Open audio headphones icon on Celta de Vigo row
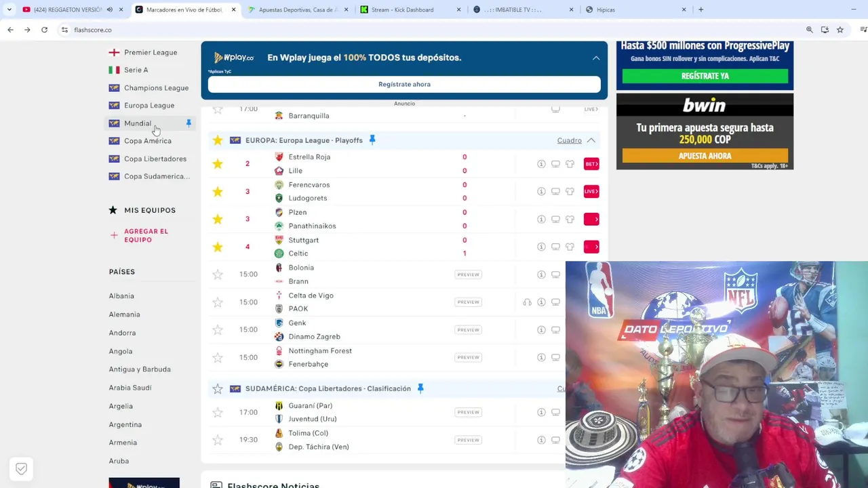Image resolution: width=868 pixels, height=488 pixels. (527, 302)
